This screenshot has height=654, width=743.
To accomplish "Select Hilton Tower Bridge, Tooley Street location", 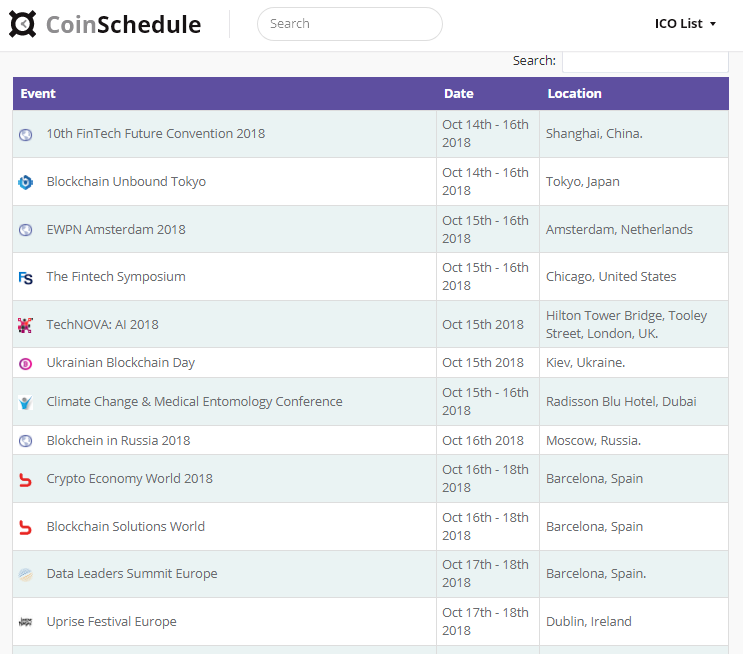I will (634, 324).
